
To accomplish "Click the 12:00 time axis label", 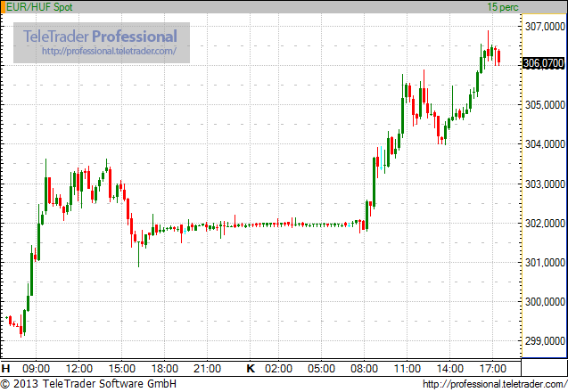I will point(78,369).
